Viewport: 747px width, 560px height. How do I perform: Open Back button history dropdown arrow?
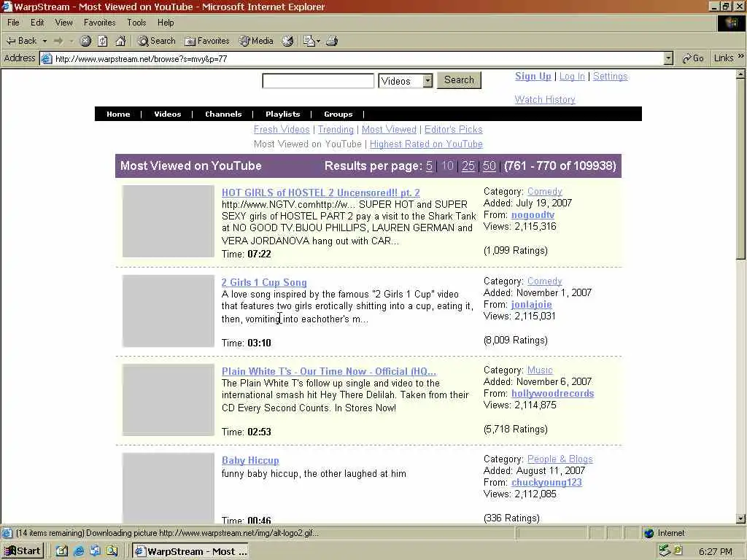(x=44, y=41)
